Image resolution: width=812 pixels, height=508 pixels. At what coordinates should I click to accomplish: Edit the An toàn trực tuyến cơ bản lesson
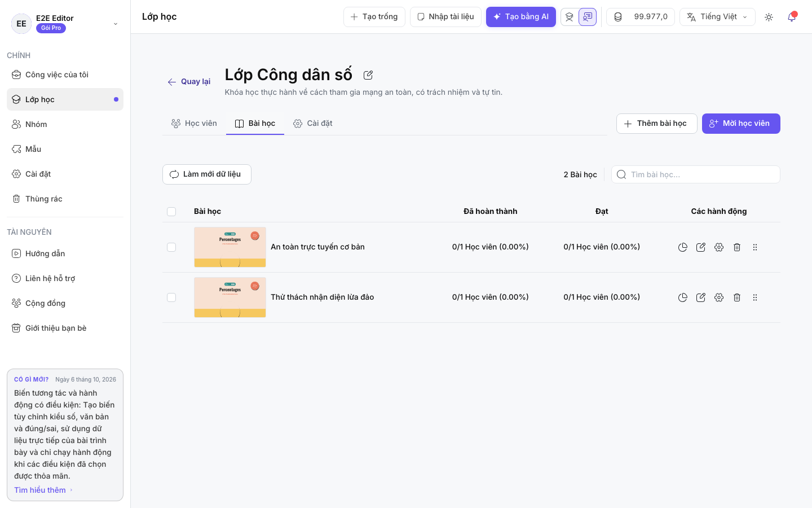(701, 247)
